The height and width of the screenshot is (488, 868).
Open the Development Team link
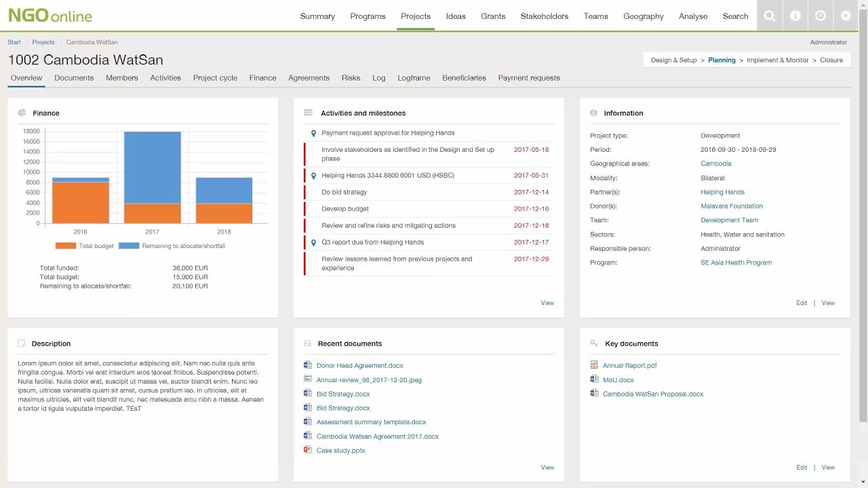click(x=730, y=220)
